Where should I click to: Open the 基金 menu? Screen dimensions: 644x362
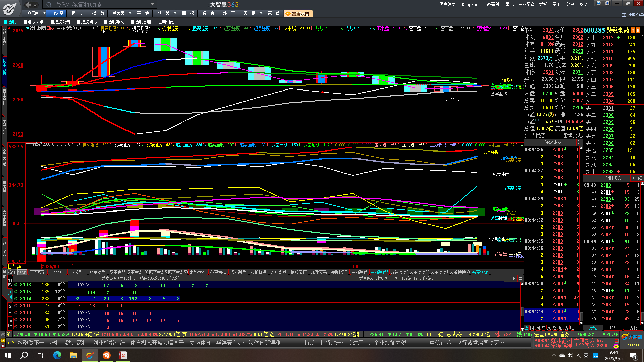tap(143, 13)
